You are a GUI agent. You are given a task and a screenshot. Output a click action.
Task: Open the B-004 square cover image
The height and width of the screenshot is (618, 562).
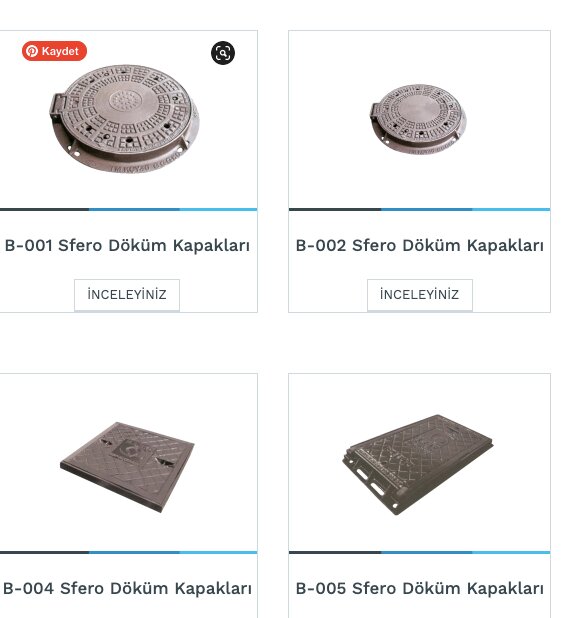(x=127, y=467)
